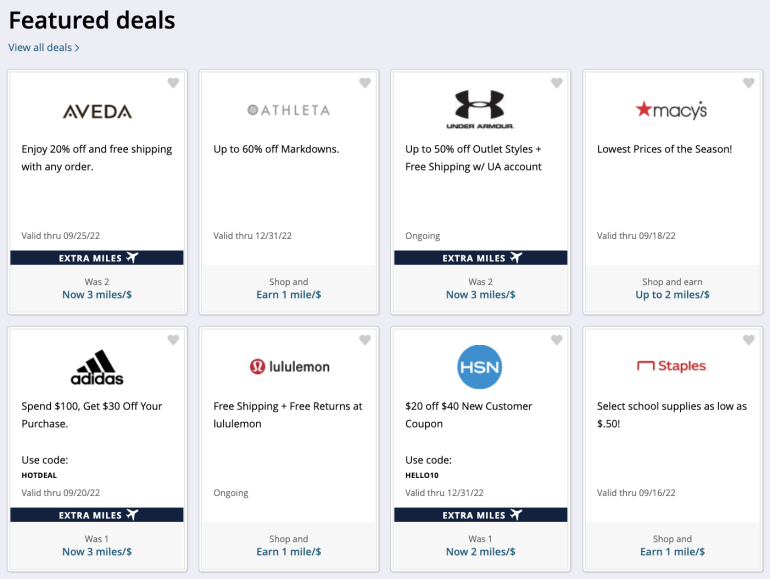Toggle the heart on the Macy's deal
This screenshot has width=770, height=579.
point(748,83)
